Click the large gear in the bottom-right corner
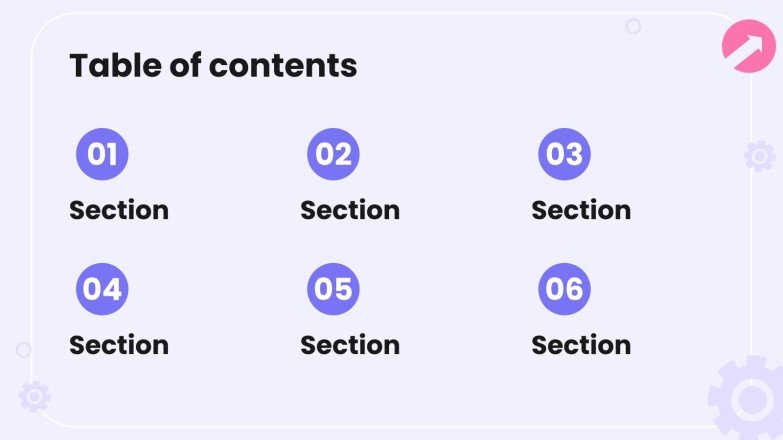Screen dimensions: 783x440 click(749, 398)
